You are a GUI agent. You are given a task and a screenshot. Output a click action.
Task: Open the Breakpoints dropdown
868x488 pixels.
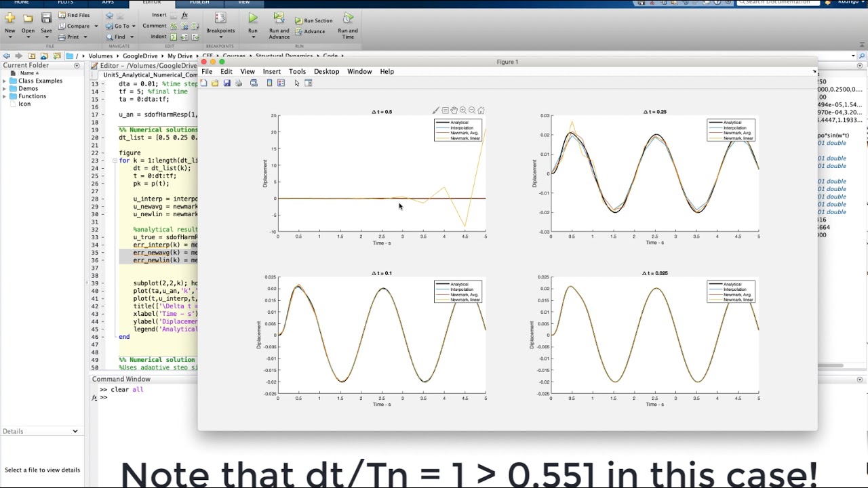[220, 24]
